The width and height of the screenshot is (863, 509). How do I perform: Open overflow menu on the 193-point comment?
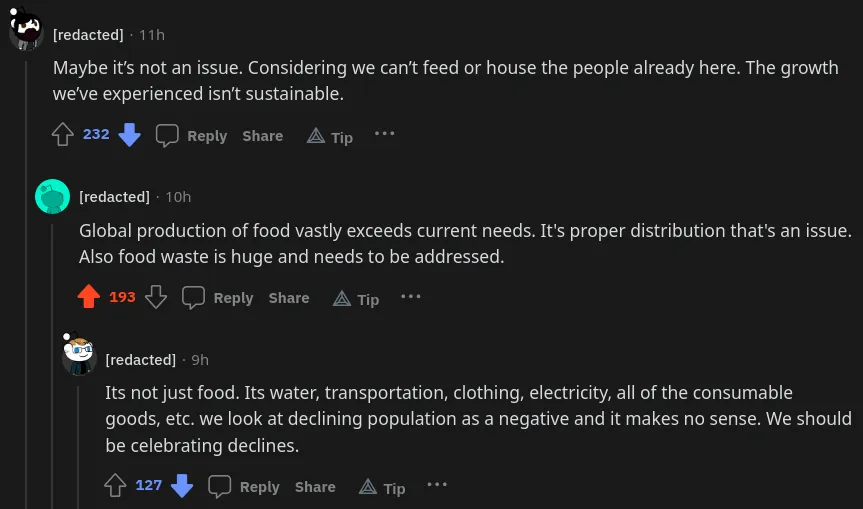[411, 296]
